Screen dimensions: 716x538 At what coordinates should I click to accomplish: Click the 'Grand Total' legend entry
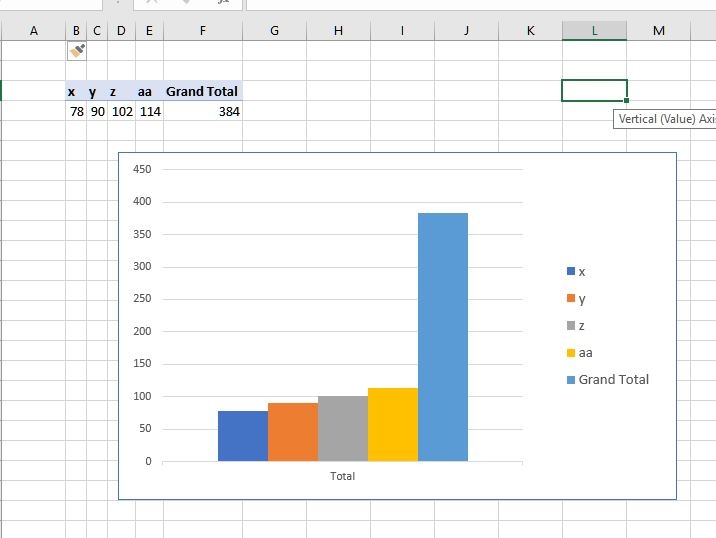[608, 380]
